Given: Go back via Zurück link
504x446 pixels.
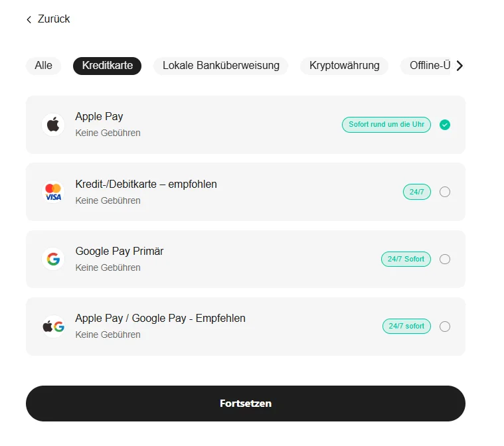Looking at the screenshot, I should point(53,19).
